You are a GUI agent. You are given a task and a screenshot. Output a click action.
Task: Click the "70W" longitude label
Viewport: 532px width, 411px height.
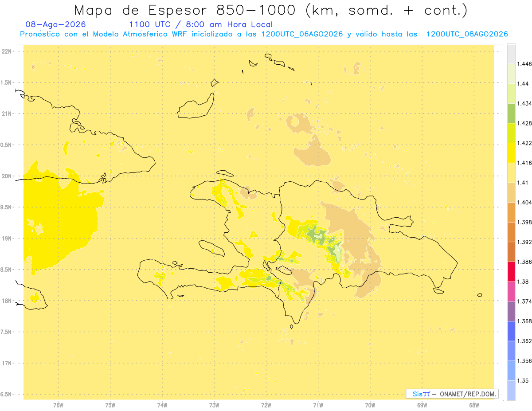click(x=370, y=405)
